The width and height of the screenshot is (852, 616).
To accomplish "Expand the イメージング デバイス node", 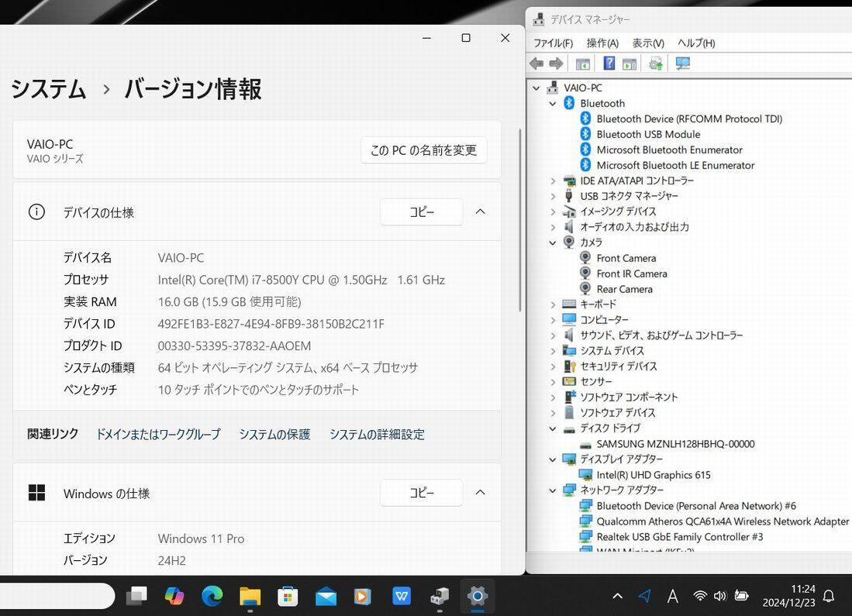I will [553, 212].
